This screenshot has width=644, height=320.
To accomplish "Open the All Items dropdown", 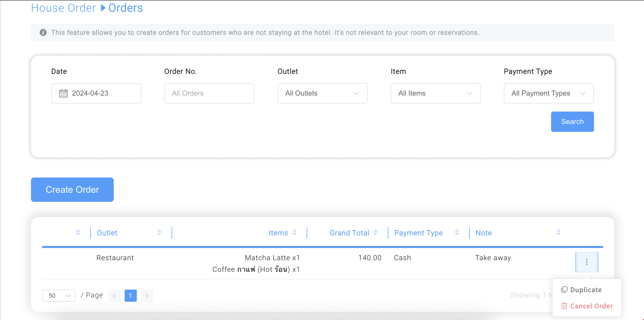I will 435,93.
